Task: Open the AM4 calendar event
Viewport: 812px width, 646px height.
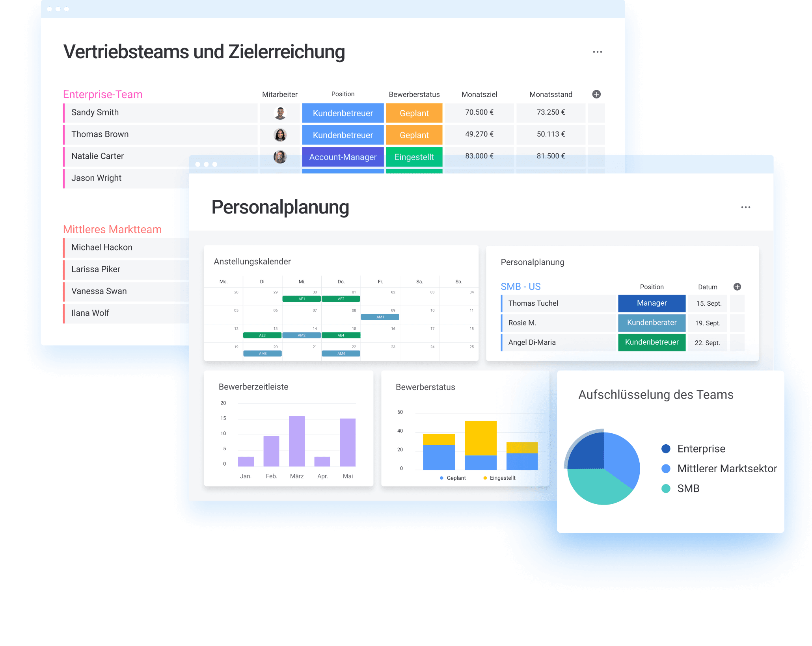Action: (x=341, y=354)
